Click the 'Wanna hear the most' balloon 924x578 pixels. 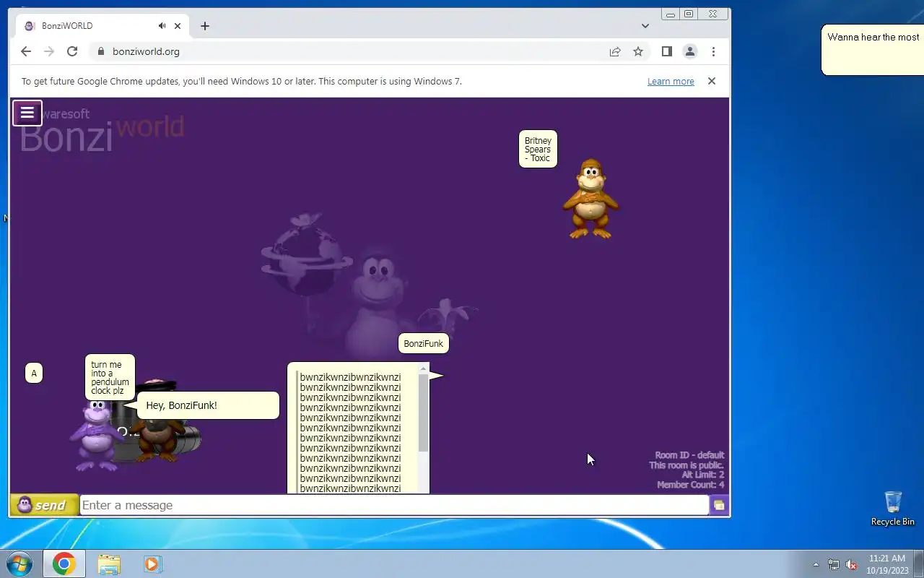[x=872, y=49]
